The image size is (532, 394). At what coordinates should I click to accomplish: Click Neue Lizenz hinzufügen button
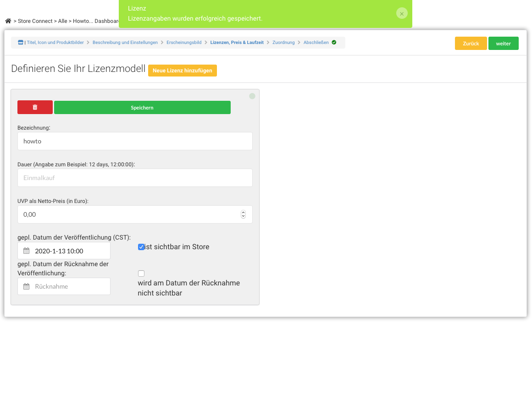183,71
